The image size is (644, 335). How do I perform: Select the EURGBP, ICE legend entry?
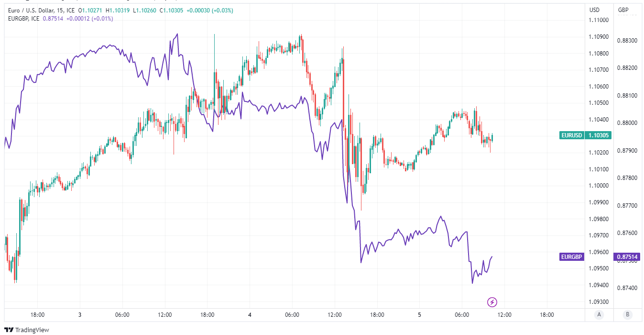click(23, 18)
